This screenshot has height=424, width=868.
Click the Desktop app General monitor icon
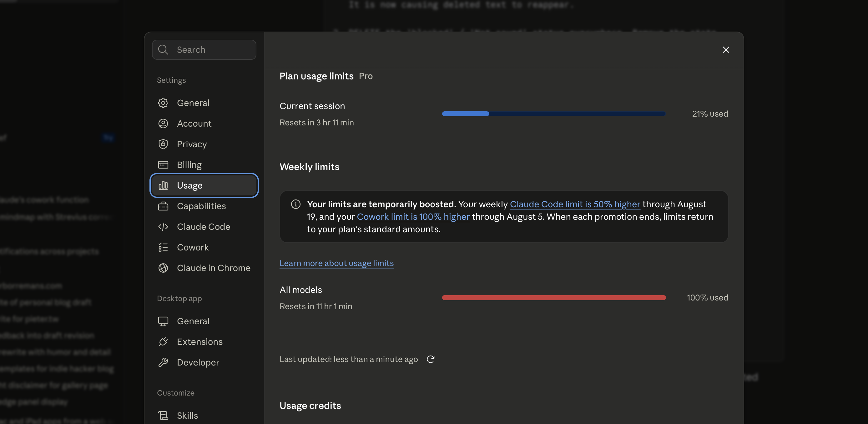pos(163,321)
